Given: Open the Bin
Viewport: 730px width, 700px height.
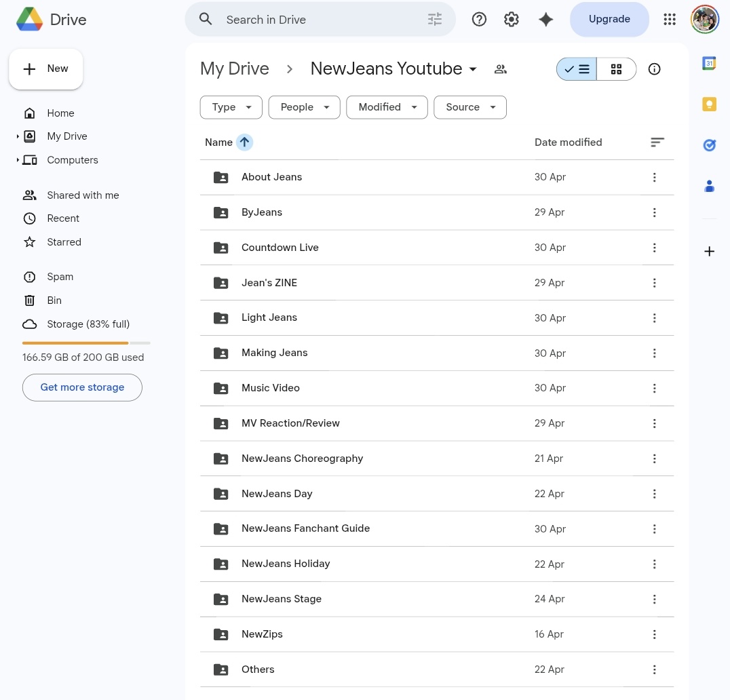Looking at the screenshot, I should [54, 300].
